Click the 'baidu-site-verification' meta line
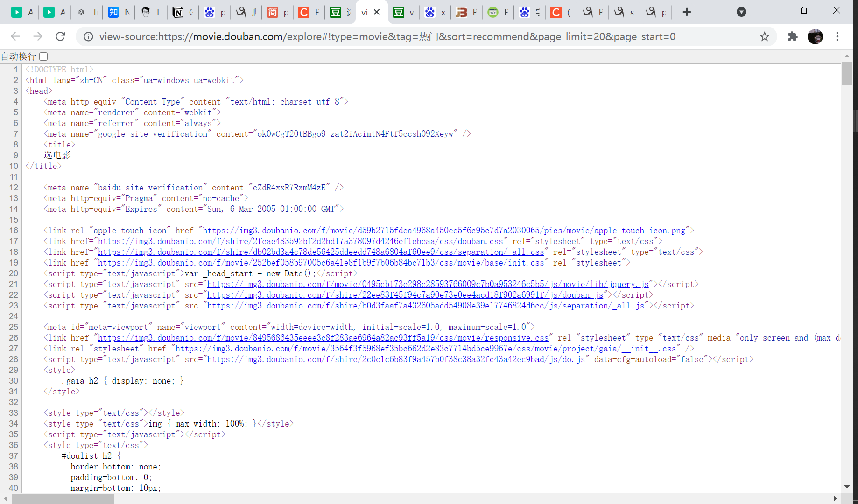This screenshot has width=858, height=504. [x=194, y=188]
